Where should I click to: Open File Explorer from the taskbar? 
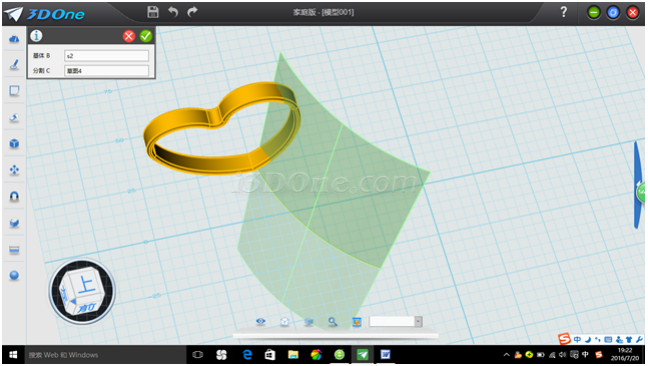(x=293, y=354)
